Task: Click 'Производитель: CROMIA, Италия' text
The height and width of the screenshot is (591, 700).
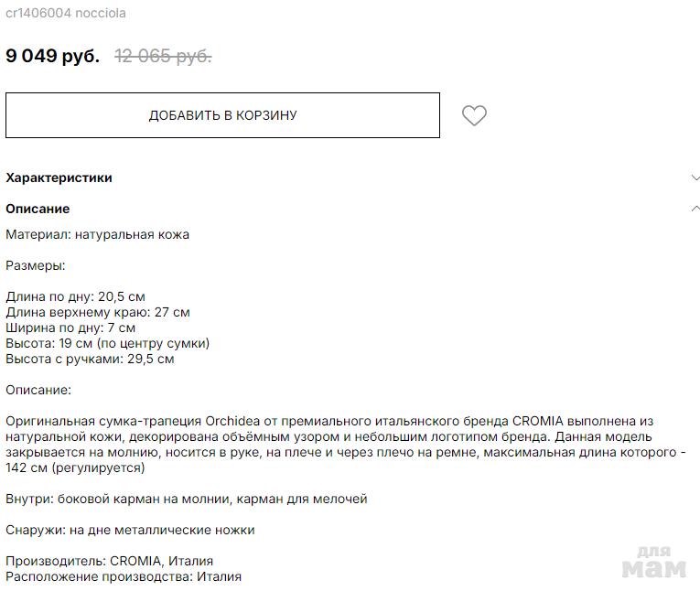Action: (x=109, y=561)
